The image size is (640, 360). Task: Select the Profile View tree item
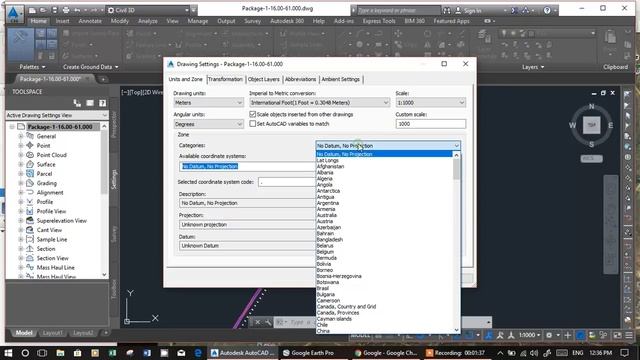(51, 211)
